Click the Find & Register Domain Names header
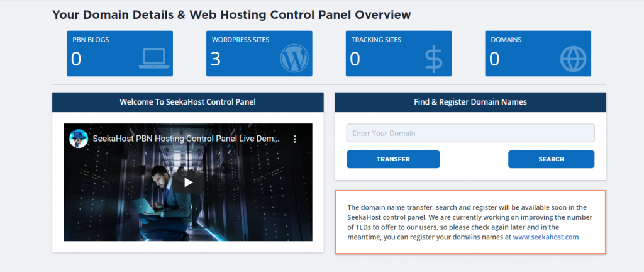This screenshot has height=272, width=644. pyautogui.click(x=470, y=102)
